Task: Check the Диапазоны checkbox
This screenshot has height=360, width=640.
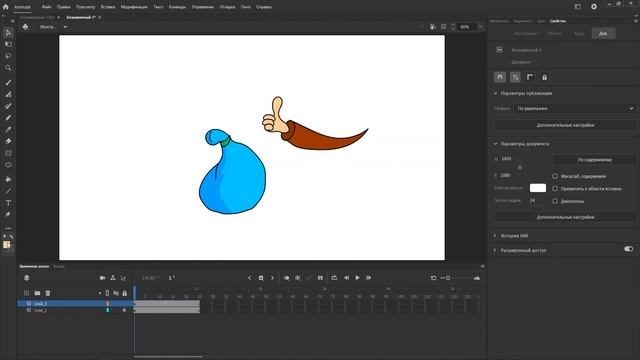Action: point(555,201)
